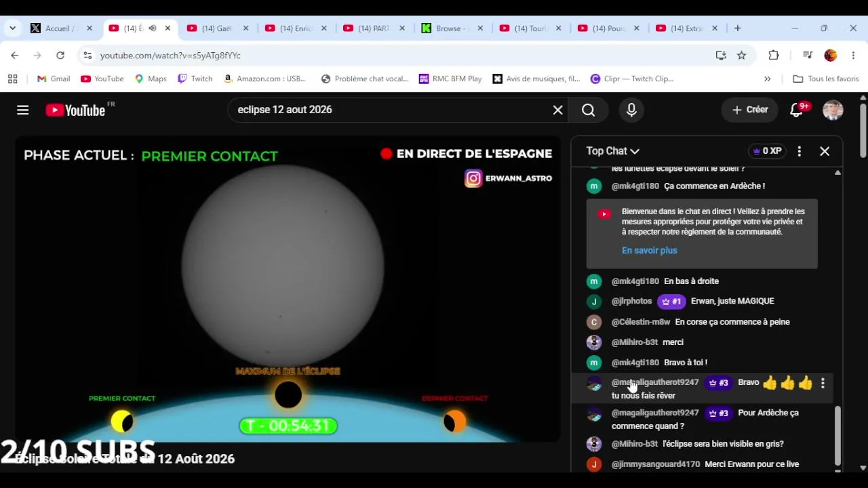The width and height of the screenshot is (868, 488).
Task: Open the YouTube guide hamburger menu
Action: pos(23,110)
